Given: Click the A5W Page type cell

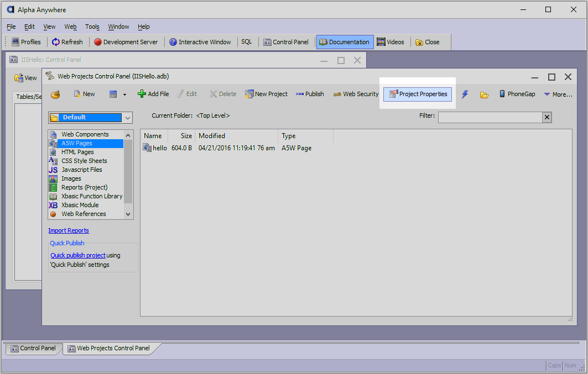Looking at the screenshot, I should pyautogui.click(x=296, y=148).
